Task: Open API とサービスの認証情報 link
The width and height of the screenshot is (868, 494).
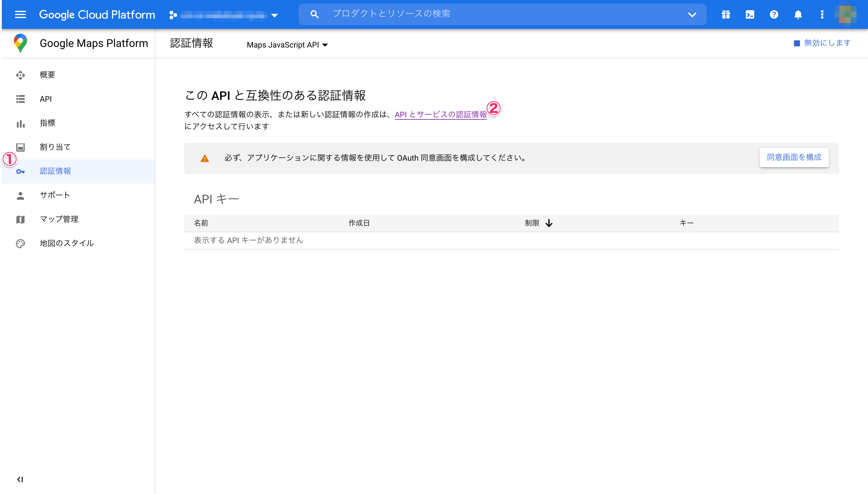Action: coord(440,115)
